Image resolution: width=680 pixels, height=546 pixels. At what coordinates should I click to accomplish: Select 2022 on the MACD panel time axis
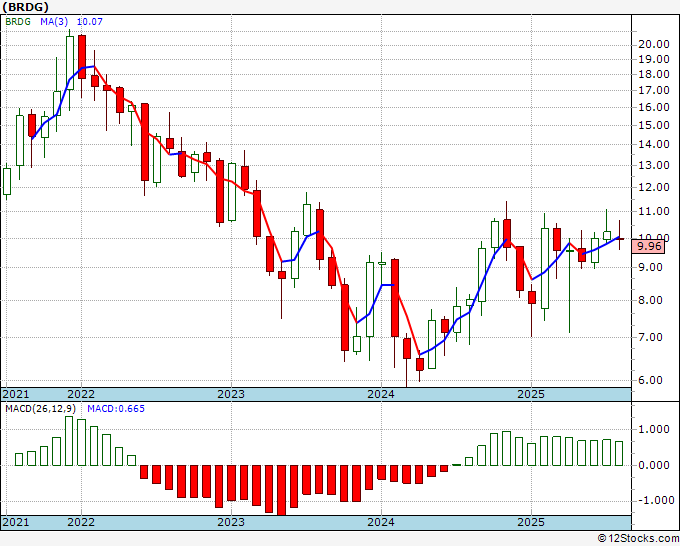(81, 522)
